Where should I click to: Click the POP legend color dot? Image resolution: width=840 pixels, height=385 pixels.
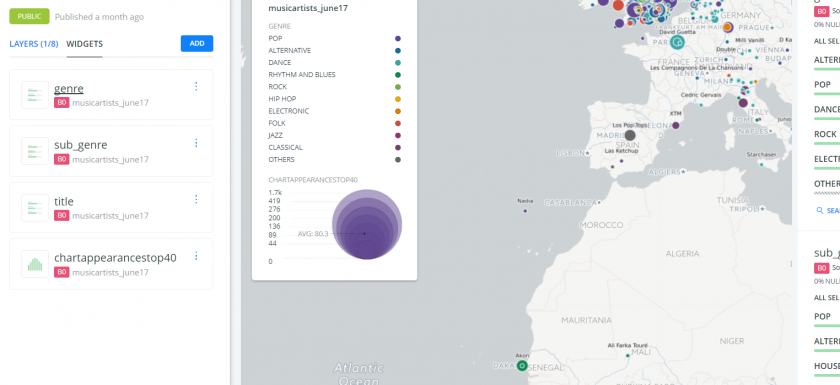(398, 39)
